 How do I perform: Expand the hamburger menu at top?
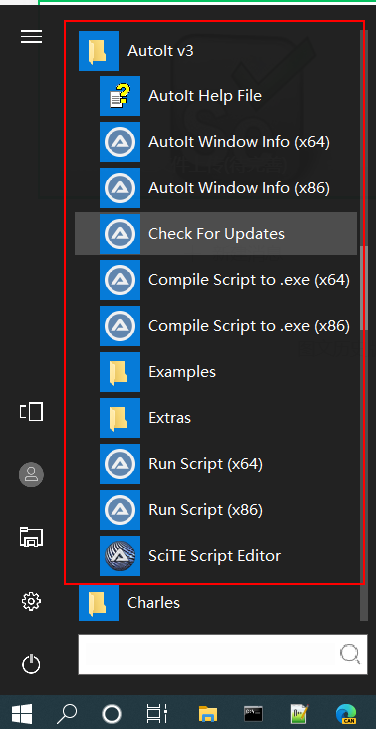pos(32,36)
